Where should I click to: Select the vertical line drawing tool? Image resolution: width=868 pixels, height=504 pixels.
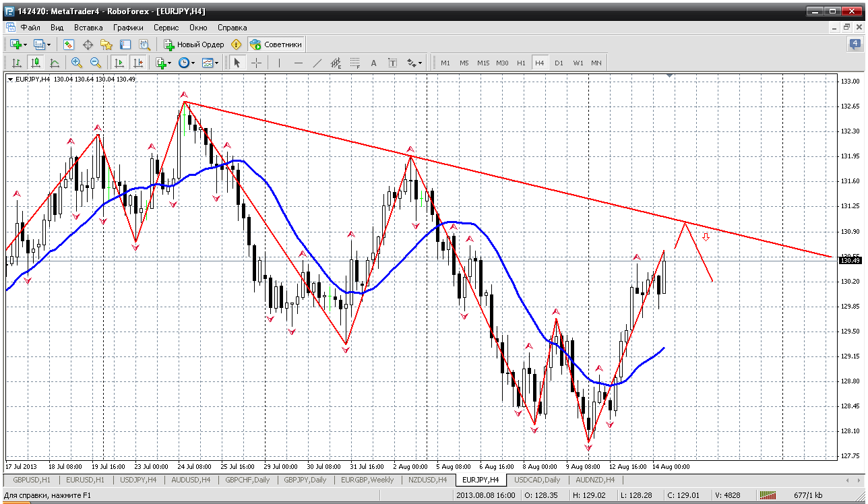click(x=279, y=63)
